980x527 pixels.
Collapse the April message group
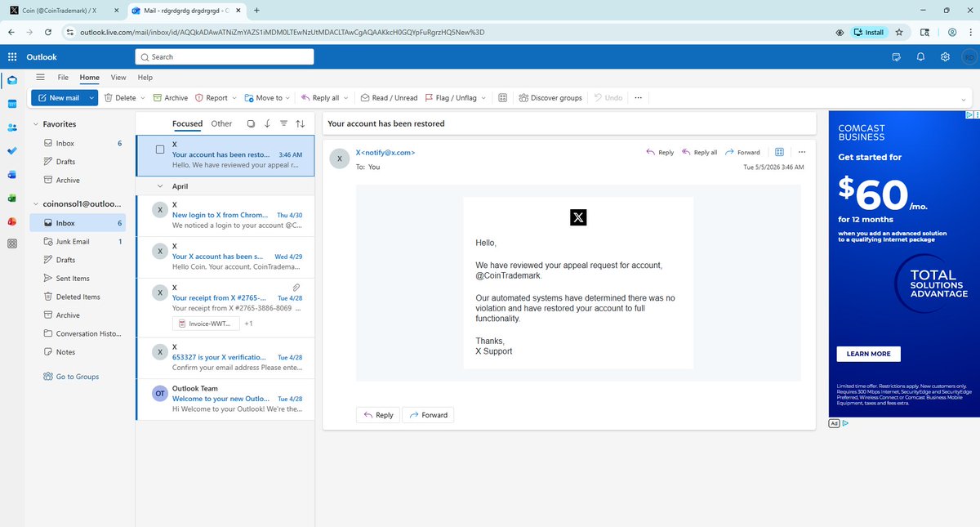[x=161, y=186]
